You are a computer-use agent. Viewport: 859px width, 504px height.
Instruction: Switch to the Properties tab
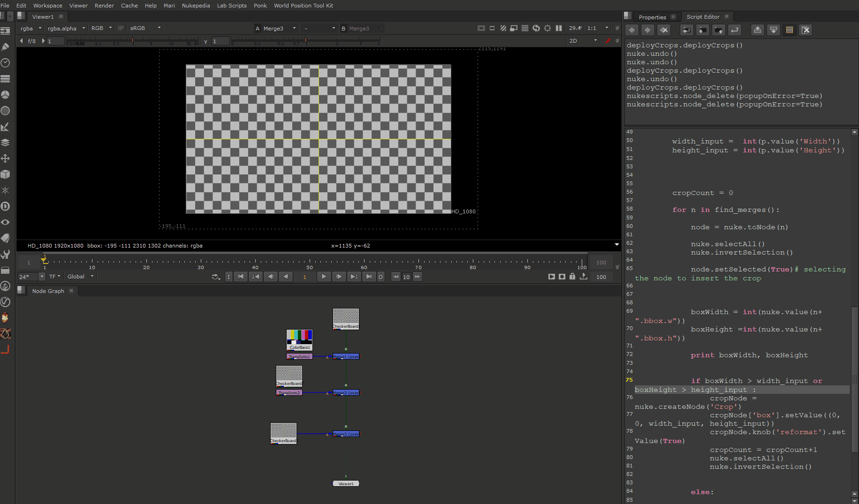(652, 17)
